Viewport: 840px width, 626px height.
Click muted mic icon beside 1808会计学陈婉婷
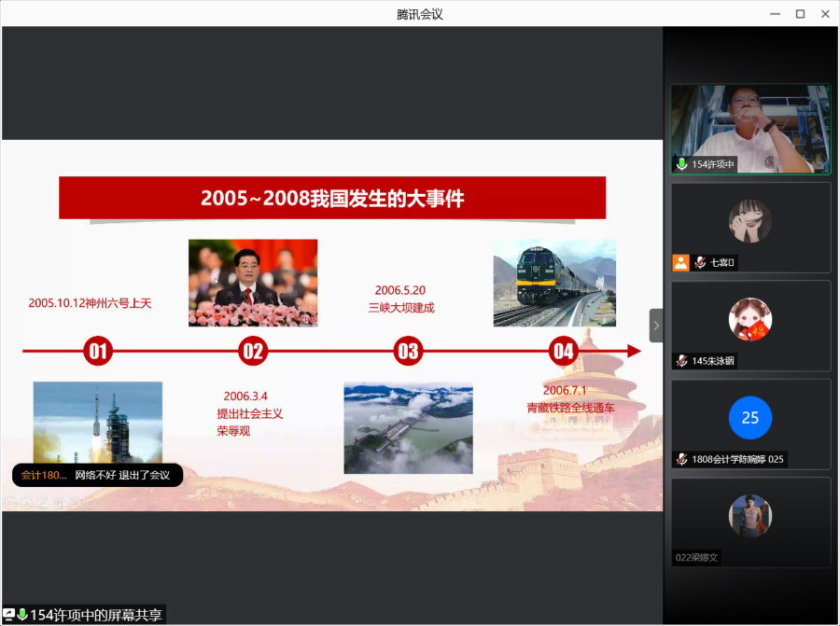click(682, 459)
